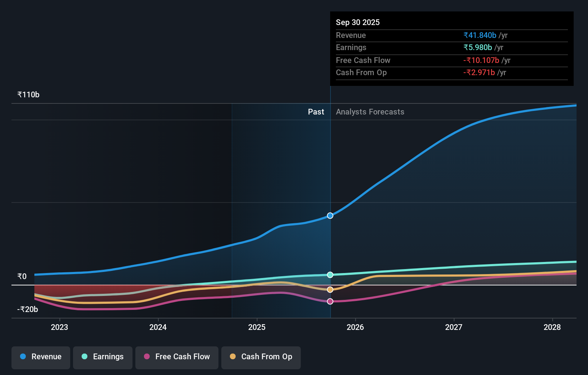This screenshot has height=375, width=588.
Task: Toggle the Earnings series visibility
Action: (102, 357)
